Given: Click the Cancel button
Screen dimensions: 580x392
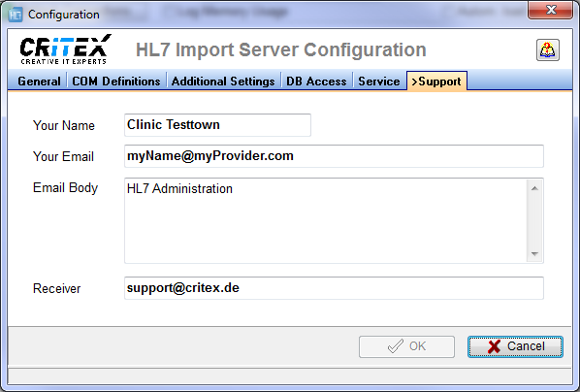Looking at the screenshot, I should pyautogui.click(x=515, y=346).
